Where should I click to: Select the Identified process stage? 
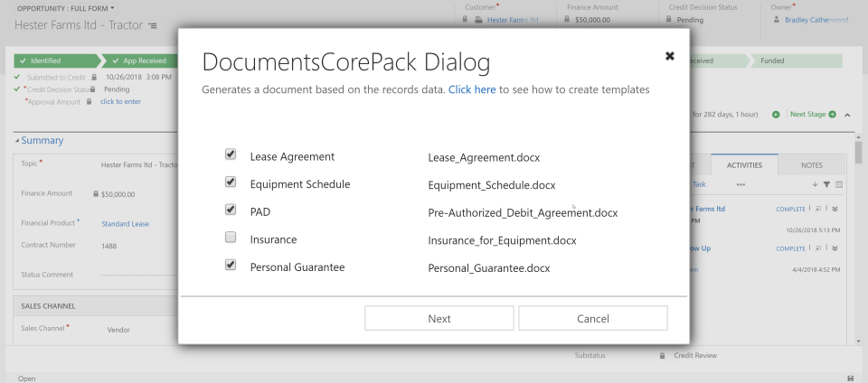[55, 61]
